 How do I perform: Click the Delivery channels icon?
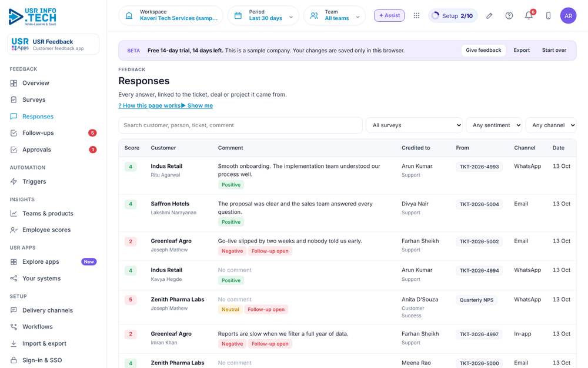(14, 310)
